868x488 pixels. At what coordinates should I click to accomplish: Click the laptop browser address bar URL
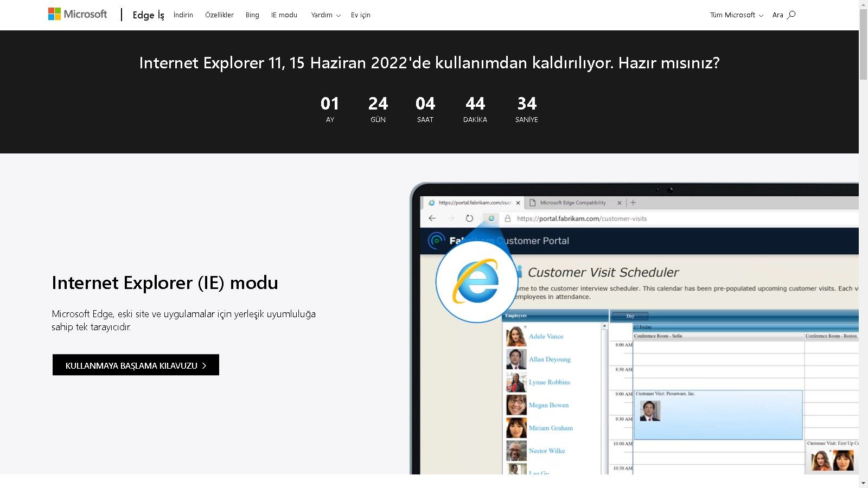coord(582,219)
